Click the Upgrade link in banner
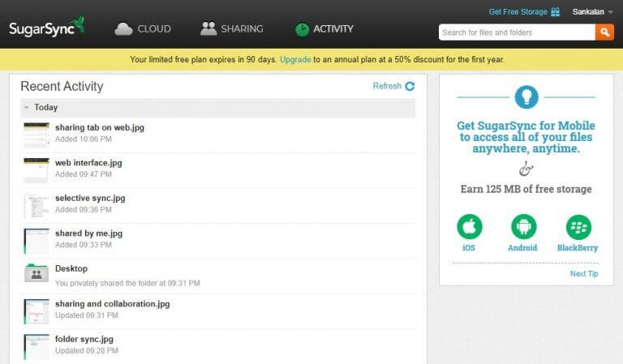The image size is (623, 364). 295,59
